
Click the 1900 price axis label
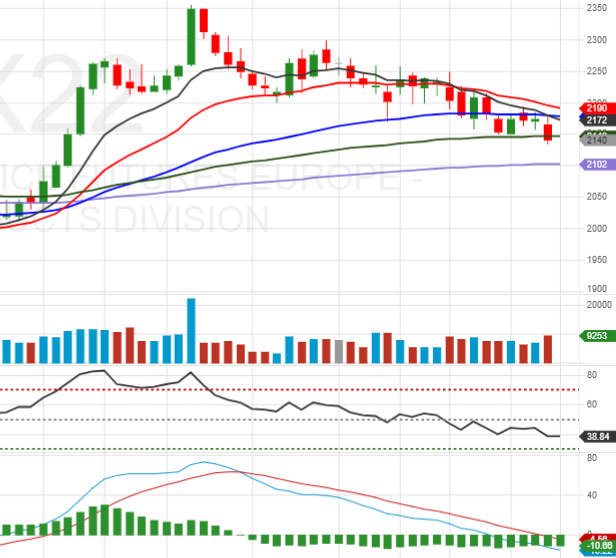click(597, 288)
